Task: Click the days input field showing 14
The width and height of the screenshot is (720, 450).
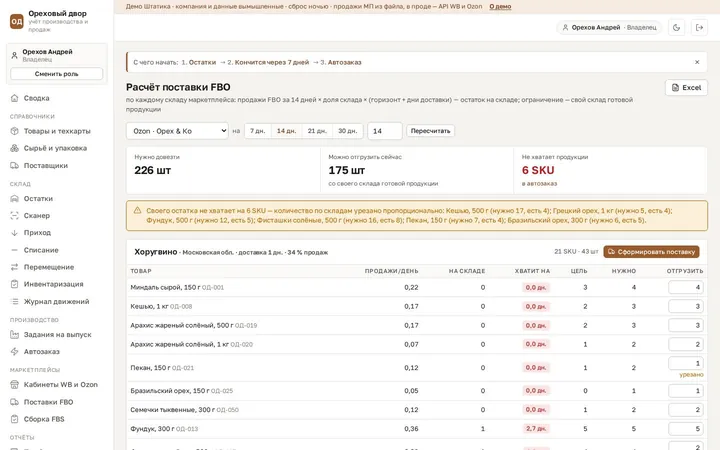Action: 385,131
